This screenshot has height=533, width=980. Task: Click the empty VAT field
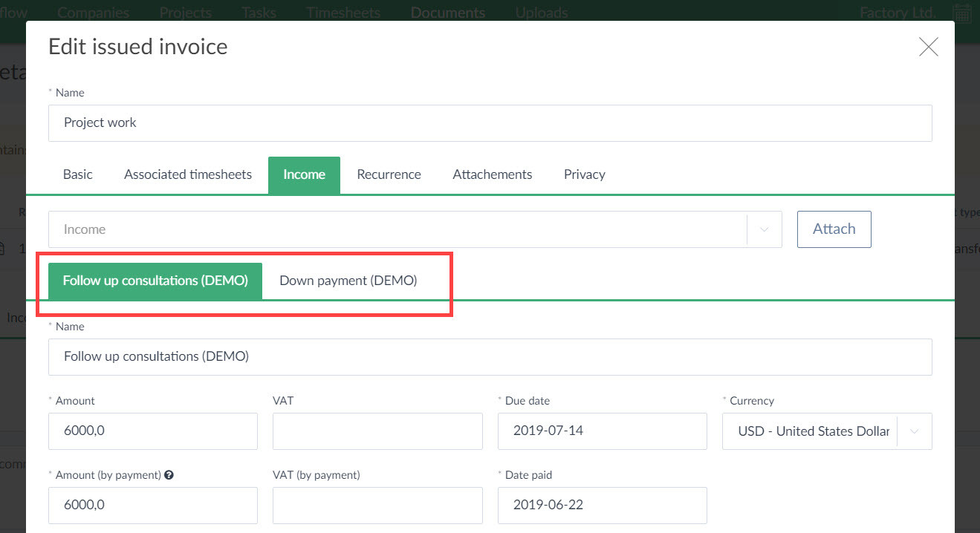point(377,431)
